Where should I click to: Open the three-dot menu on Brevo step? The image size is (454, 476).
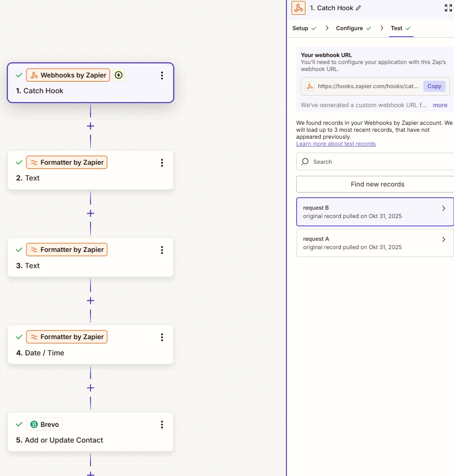tap(162, 425)
